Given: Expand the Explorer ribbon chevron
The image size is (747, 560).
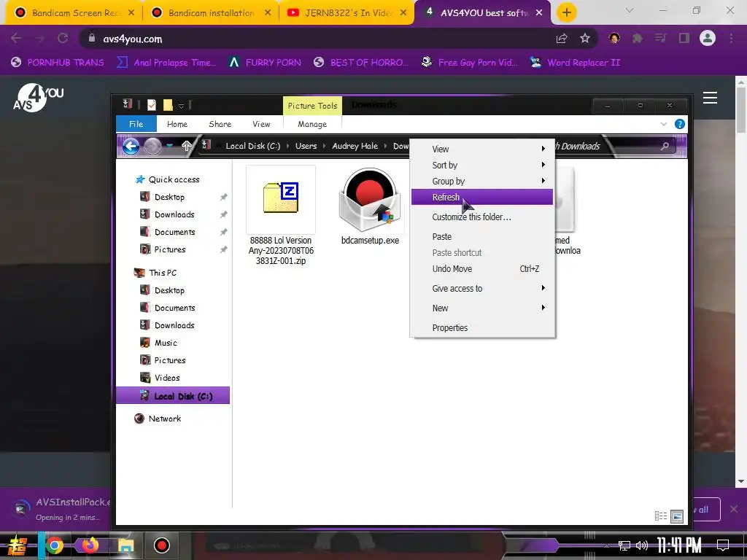Looking at the screenshot, I should [664, 124].
